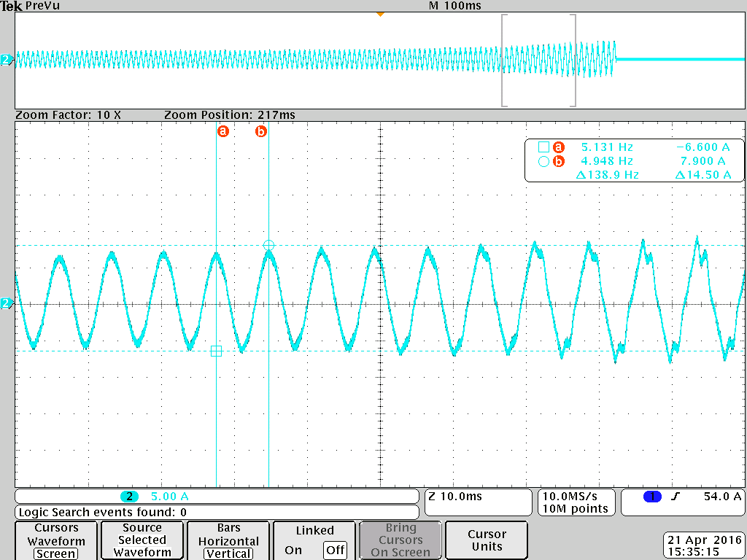
Task: Click channel 2 ground marker in overview
Action: point(6,60)
